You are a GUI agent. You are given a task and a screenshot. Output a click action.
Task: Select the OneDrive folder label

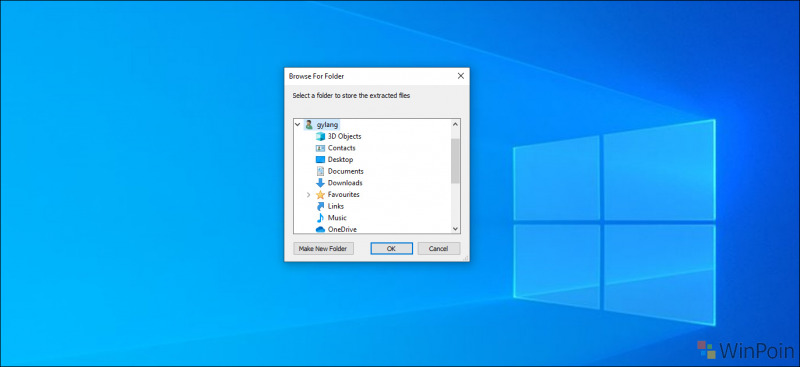coord(342,230)
